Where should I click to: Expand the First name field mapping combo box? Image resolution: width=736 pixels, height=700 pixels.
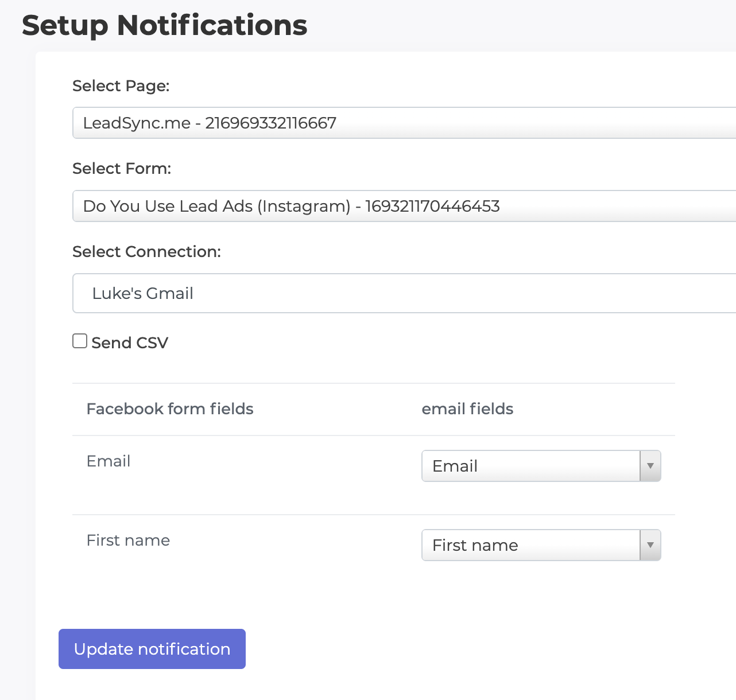[x=540, y=545]
